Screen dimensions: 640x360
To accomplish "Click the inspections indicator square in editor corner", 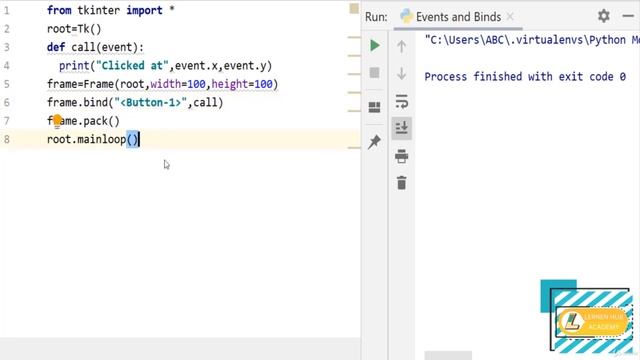I will point(354,8).
